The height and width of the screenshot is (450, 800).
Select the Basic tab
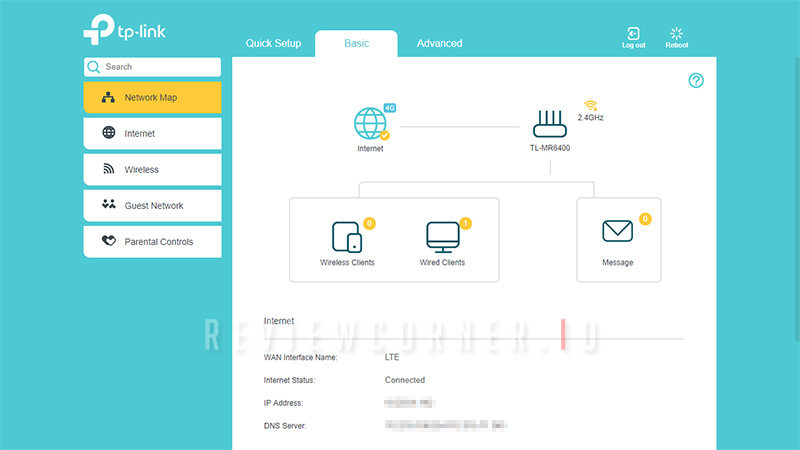tap(356, 43)
